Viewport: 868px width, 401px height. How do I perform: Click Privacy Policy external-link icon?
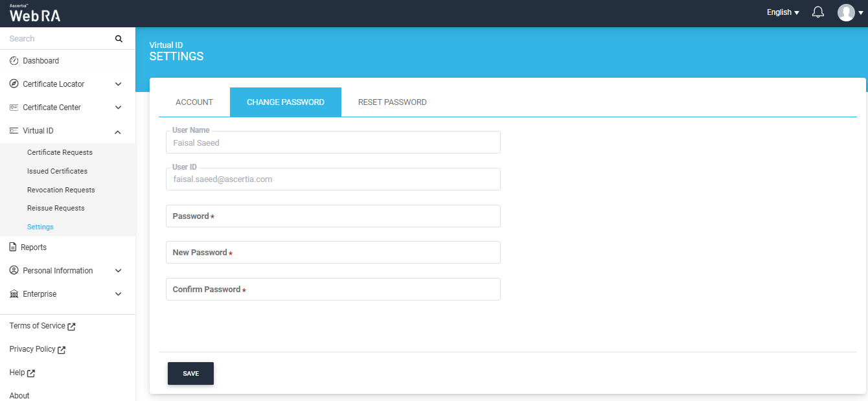pos(62,350)
